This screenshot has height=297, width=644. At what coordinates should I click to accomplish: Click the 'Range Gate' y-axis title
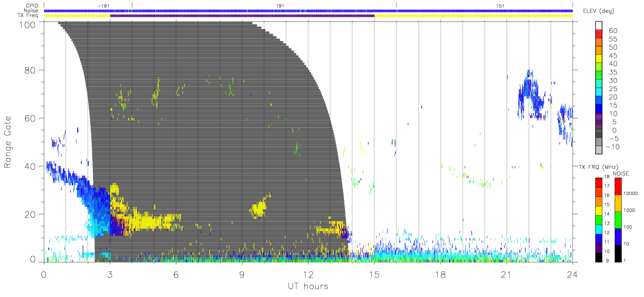8,142
